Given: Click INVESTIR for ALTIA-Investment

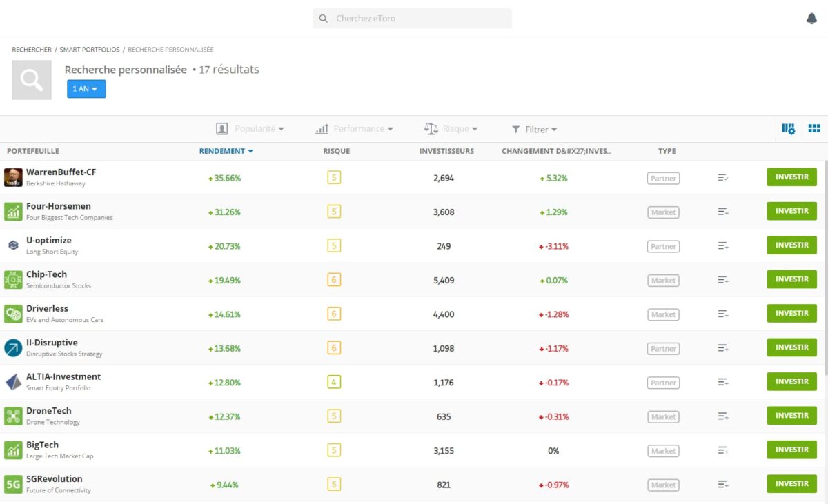Looking at the screenshot, I should (x=791, y=381).
